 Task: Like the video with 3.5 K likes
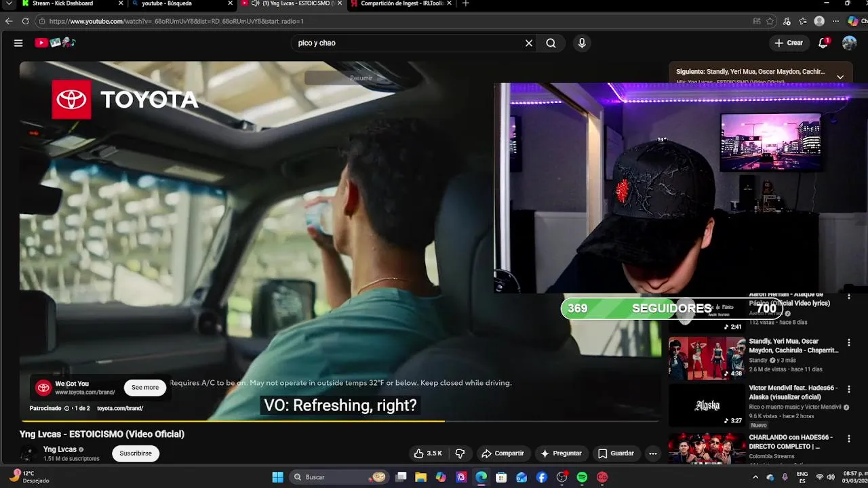pyautogui.click(x=428, y=453)
